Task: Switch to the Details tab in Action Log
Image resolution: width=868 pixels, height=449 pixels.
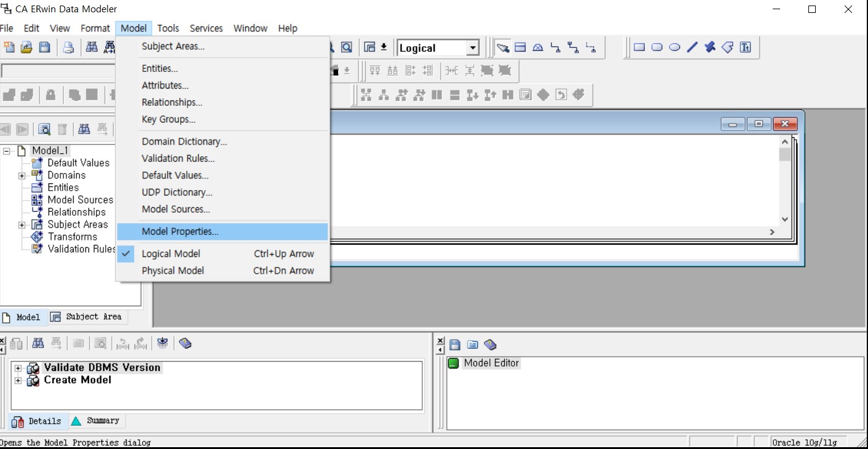Action: 37,421
